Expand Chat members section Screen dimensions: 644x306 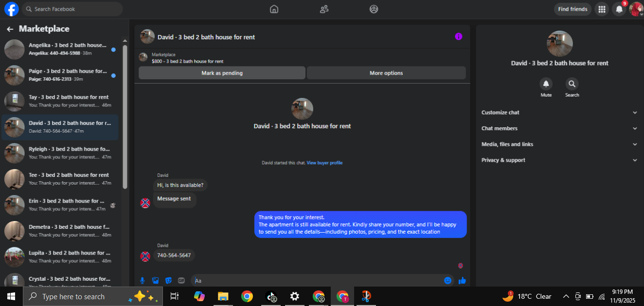click(559, 128)
